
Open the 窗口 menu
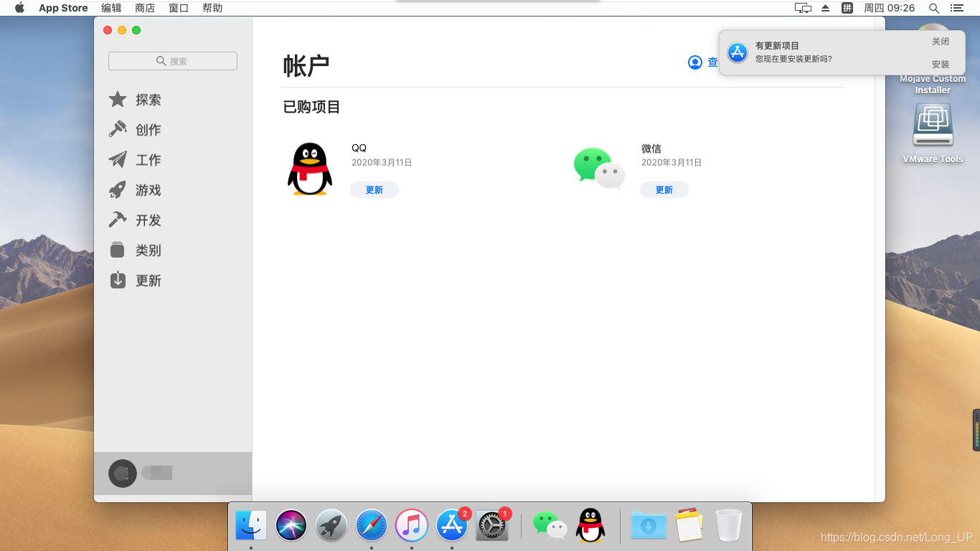click(179, 8)
